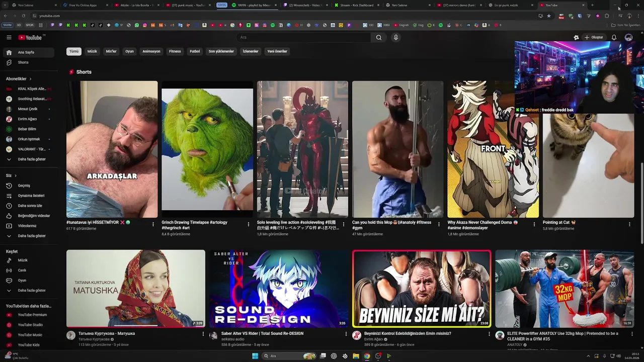Open YouTube Kids in sidebar

coord(28,345)
